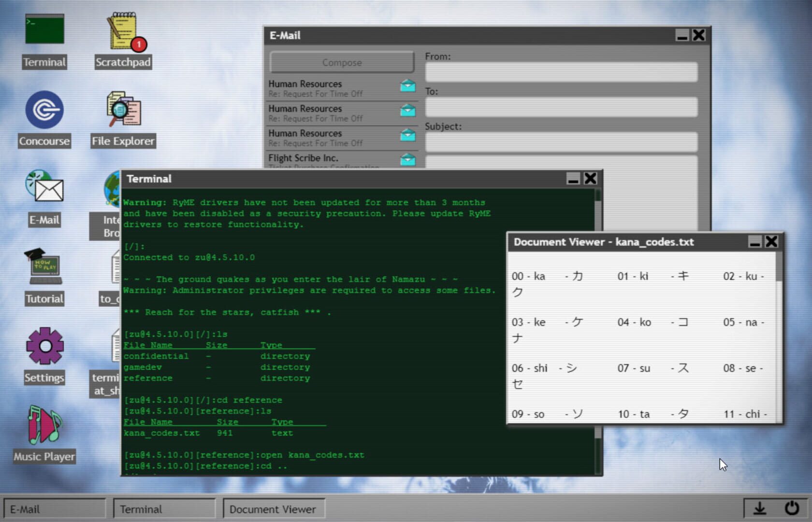
Task: Switch to Terminal using the taskbar
Action: click(x=164, y=508)
